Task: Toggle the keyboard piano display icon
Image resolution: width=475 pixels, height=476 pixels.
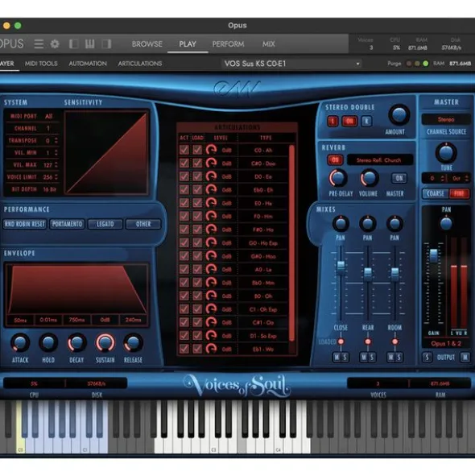Action: click(x=90, y=44)
